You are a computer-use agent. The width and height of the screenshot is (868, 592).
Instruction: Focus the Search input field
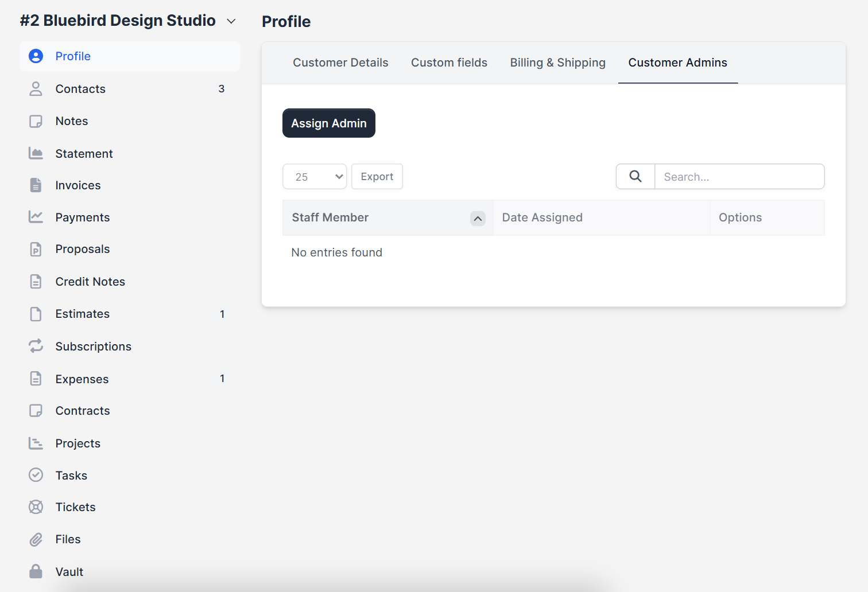click(x=739, y=177)
